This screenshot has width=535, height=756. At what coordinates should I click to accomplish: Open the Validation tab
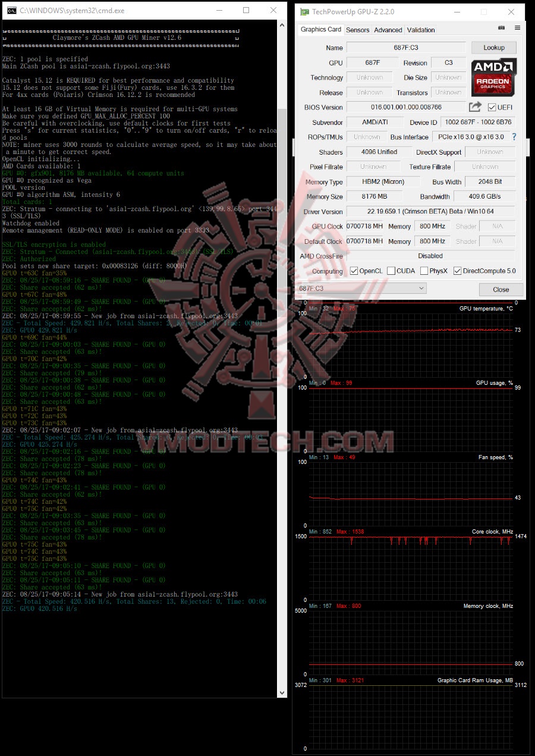(x=421, y=30)
